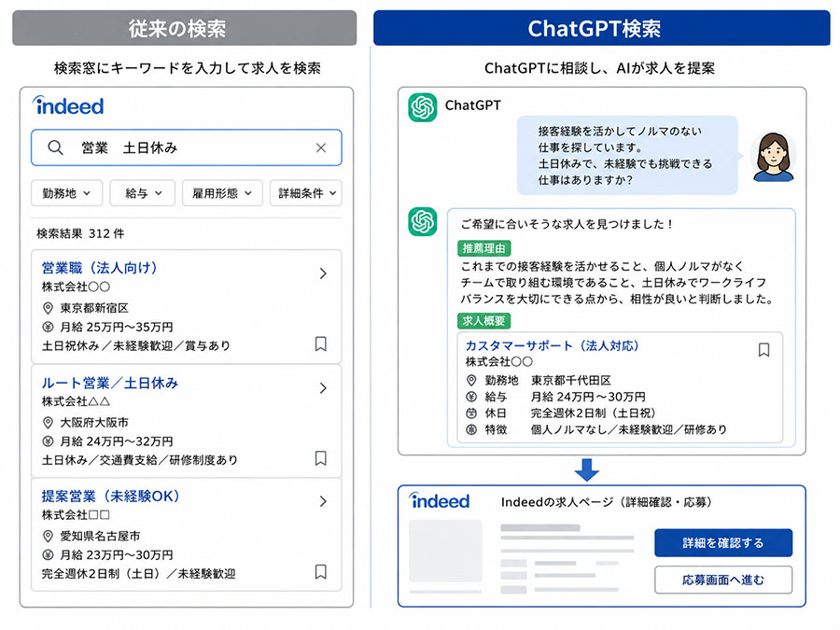Click inside the 営業 土日休み search input field

point(187,147)
